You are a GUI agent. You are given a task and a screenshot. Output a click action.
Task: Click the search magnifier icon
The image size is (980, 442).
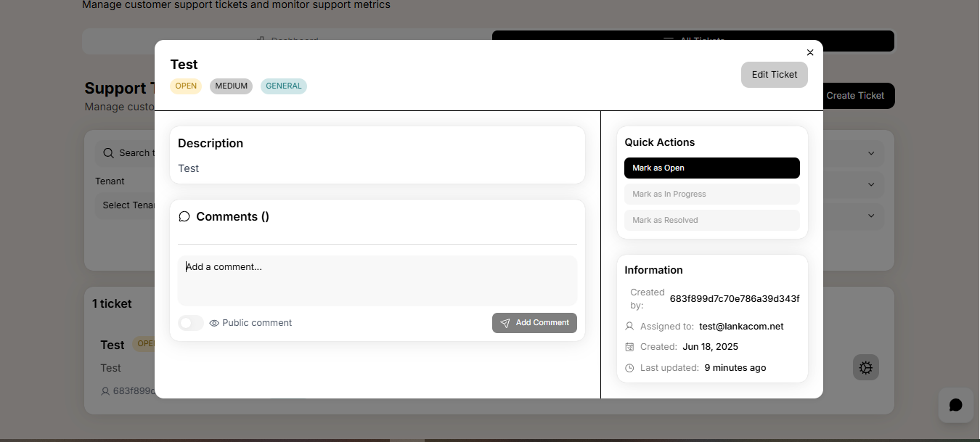(108, 153)
